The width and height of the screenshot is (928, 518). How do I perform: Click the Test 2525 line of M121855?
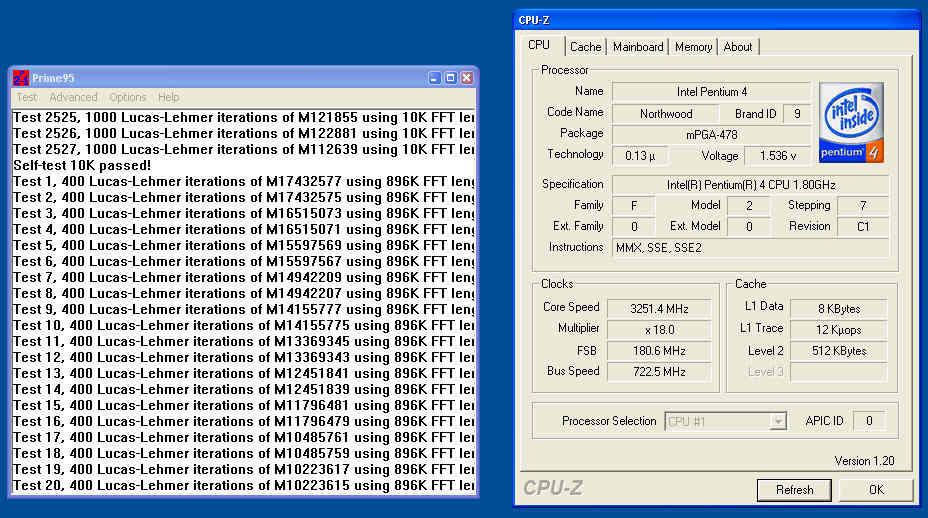pos(244,117)
